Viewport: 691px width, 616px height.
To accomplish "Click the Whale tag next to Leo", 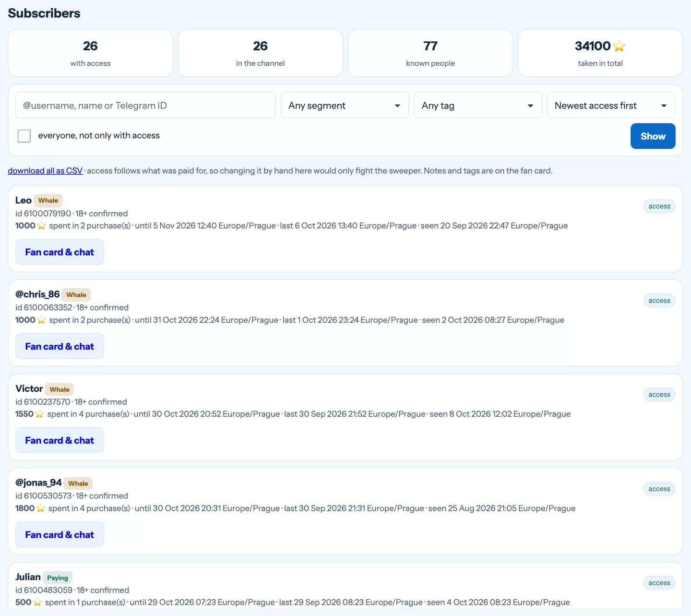I will point(48,201).
